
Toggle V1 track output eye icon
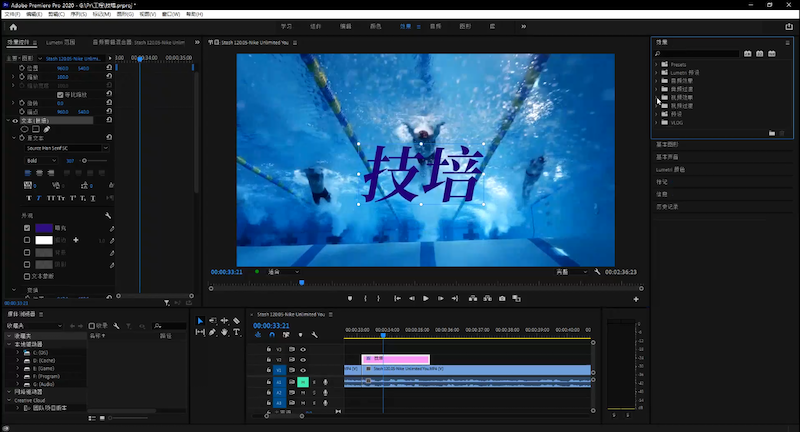303,370
